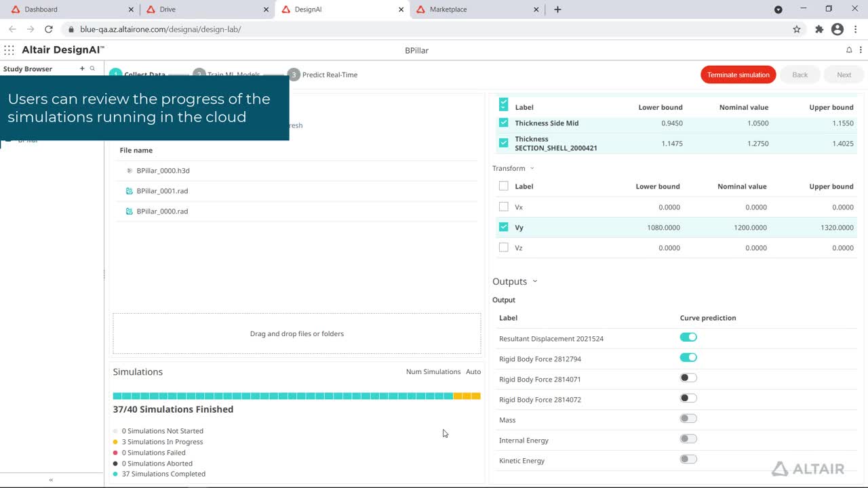Click the BPillar_0000.h3d file icon

(x=129, y=171)
